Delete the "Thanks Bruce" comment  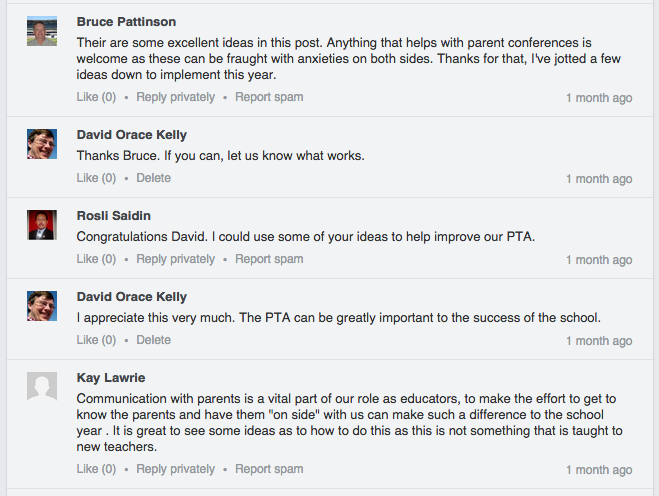154,178
